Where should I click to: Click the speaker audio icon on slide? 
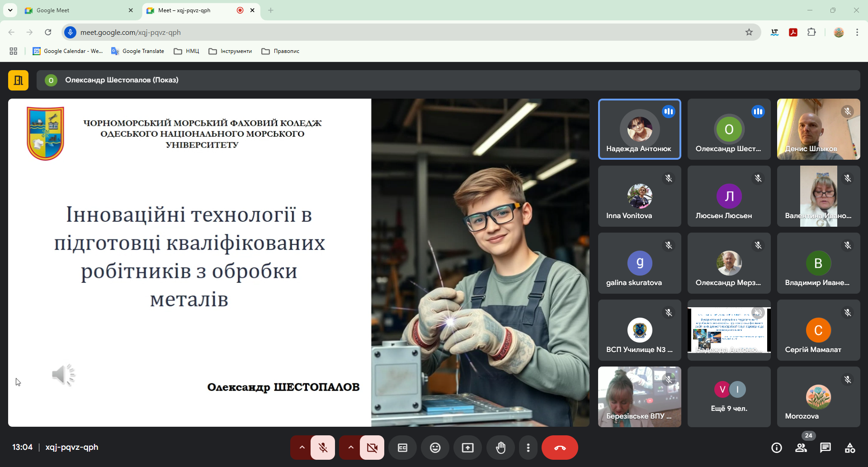point(63,375)
